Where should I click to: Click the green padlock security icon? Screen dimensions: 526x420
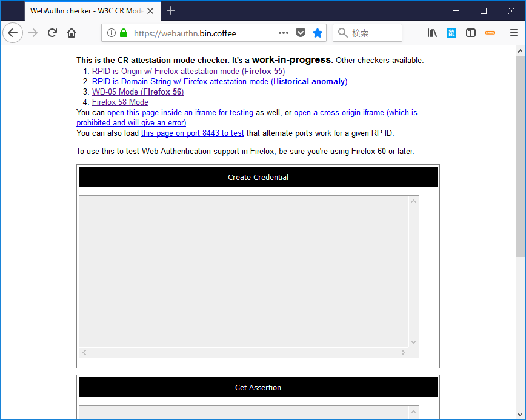tap(124, 33)
